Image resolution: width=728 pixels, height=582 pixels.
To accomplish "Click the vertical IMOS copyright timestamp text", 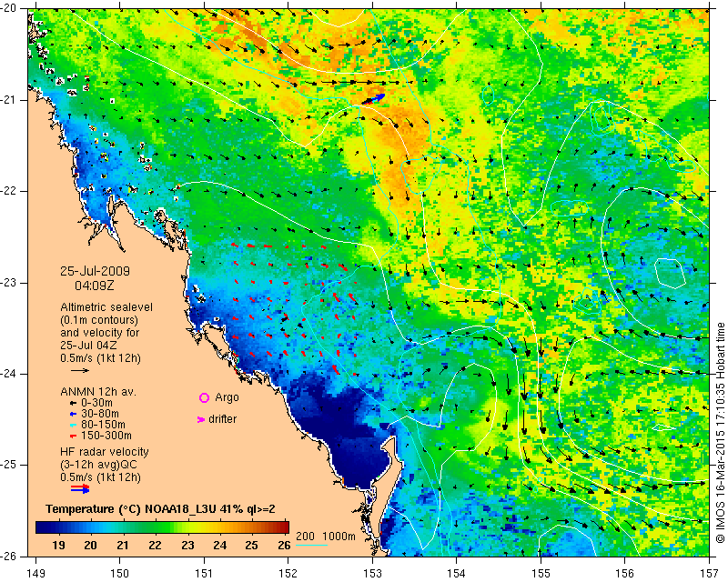I will pos(720,433).
